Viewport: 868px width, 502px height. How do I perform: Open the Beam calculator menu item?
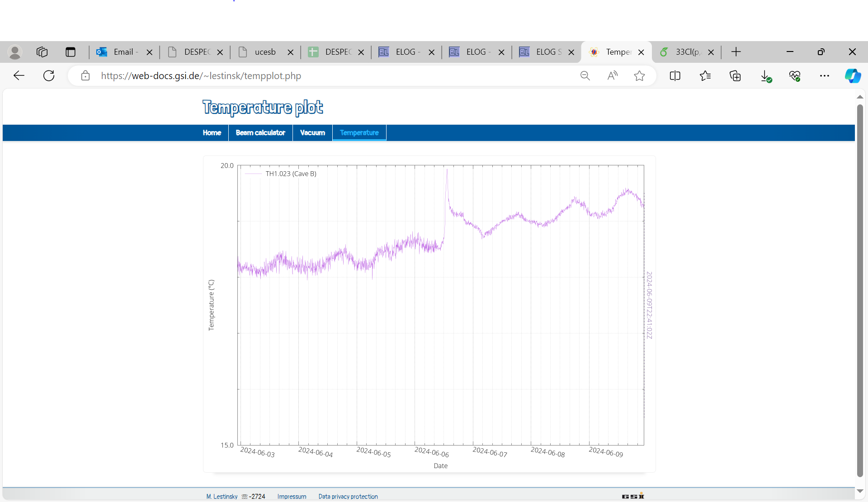click(x=260, y=132)
